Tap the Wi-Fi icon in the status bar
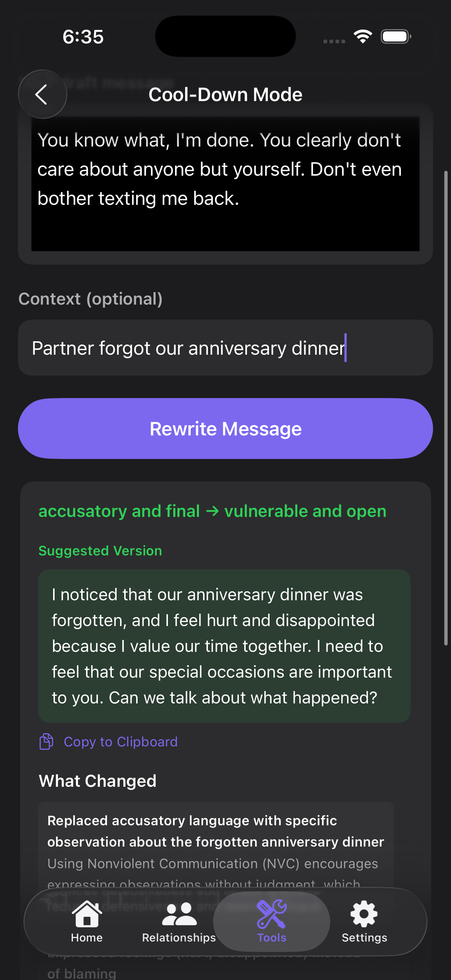Image resolution: width=451 pixels, height=980 pixels. 363,36
